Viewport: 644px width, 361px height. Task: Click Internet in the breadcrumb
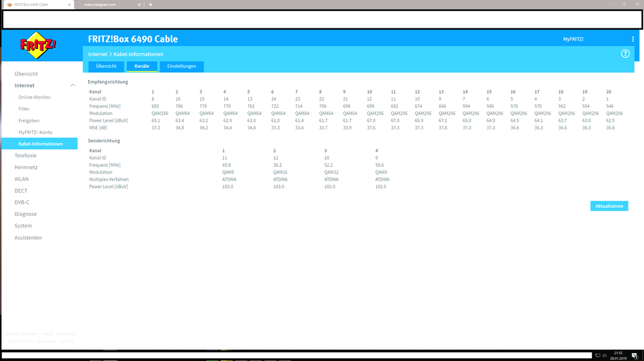(97, 54)
